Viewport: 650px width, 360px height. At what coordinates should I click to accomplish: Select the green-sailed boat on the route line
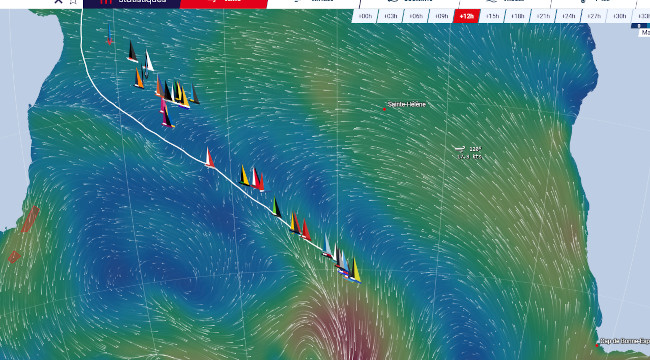click(276, 207)
